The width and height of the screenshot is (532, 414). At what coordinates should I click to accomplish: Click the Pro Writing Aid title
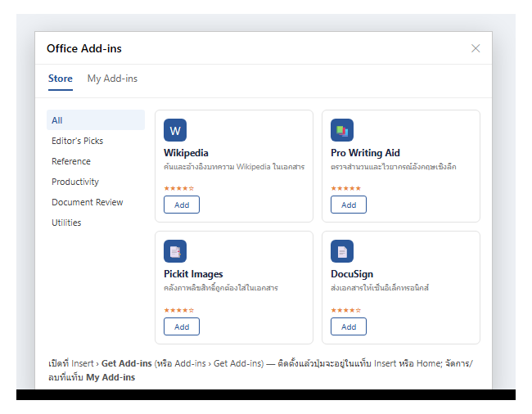pyautogui.click(x=365, y=153)
